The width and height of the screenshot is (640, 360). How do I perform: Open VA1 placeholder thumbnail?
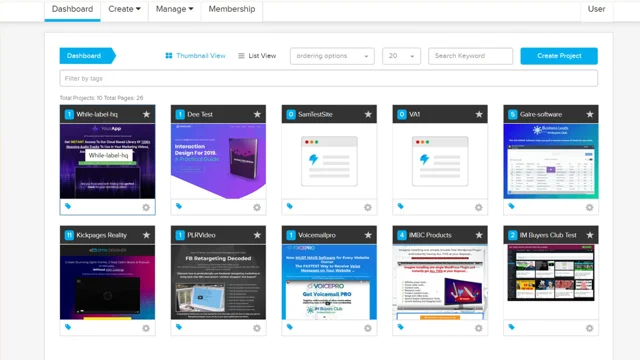(440, 161)
